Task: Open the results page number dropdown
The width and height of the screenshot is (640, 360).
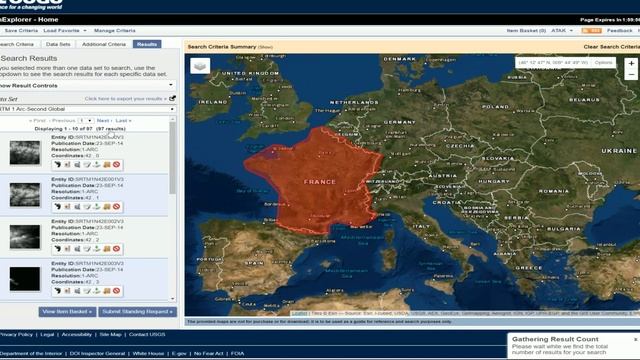Action: tap(86, 121)
